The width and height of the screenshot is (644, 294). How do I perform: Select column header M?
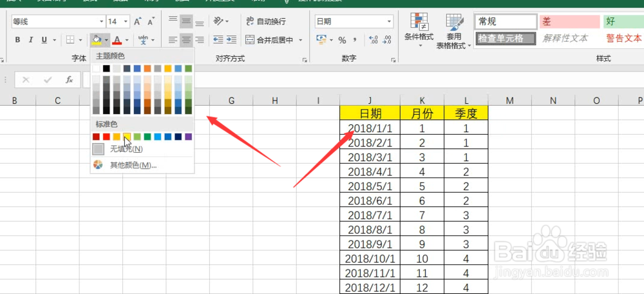[x=509, y=101]
